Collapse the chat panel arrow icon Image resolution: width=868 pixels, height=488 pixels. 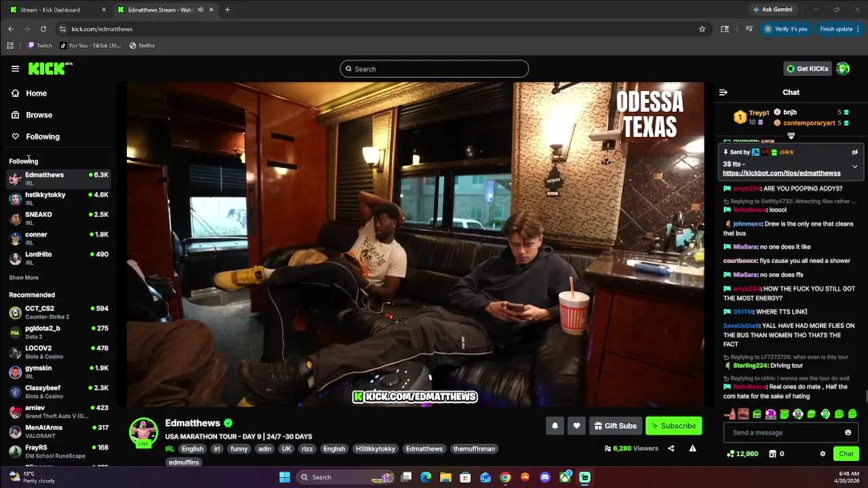[x=723, y=92]
